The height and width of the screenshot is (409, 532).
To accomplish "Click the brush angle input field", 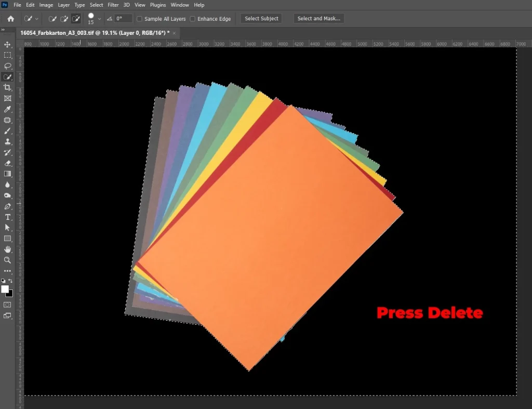I will (x=124, y=19).
